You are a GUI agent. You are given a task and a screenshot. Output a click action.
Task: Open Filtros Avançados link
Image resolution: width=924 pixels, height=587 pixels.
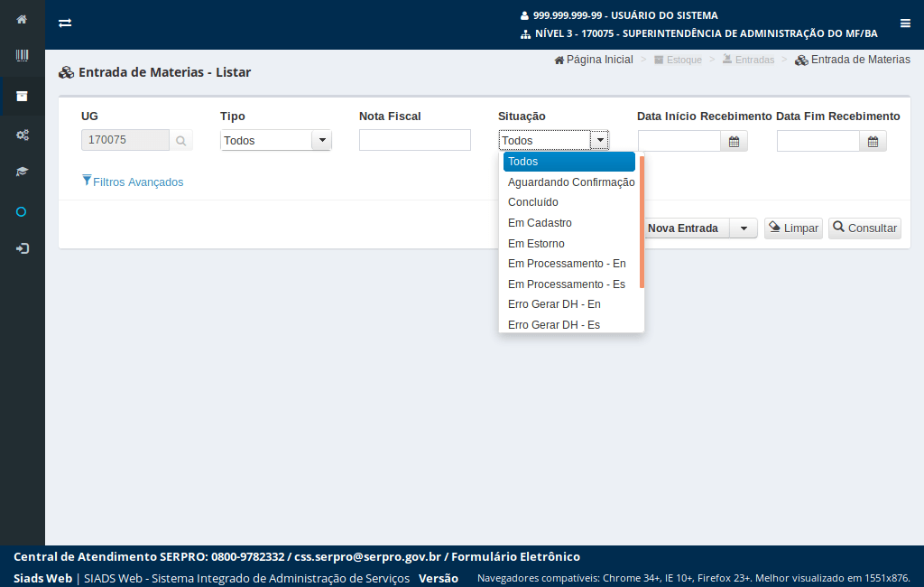pos(133,182)
